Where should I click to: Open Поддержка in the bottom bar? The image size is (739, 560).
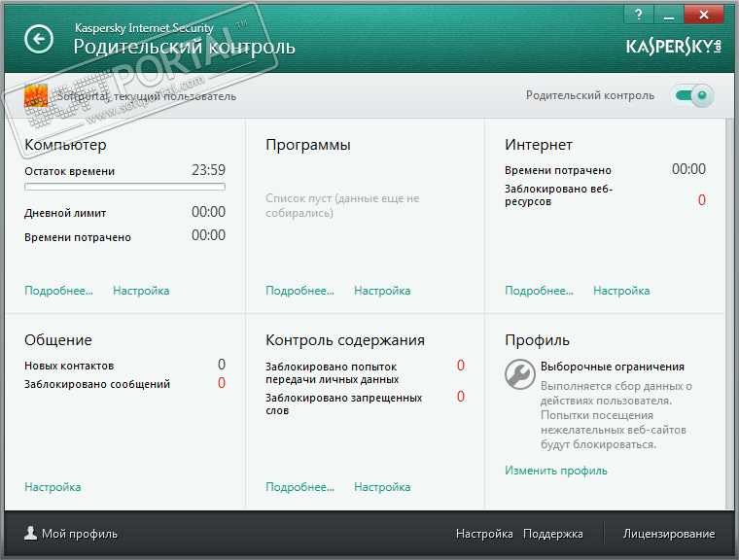tap(553, 534)
